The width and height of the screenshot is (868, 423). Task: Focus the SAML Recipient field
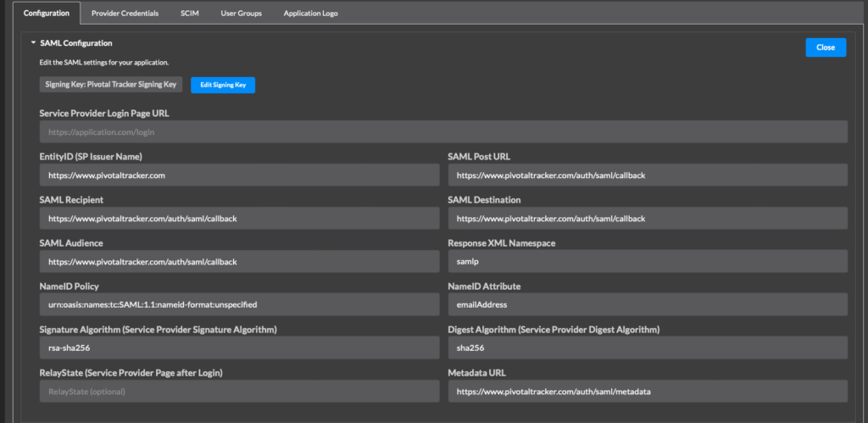pyautogui.click(x=240, y=218)
